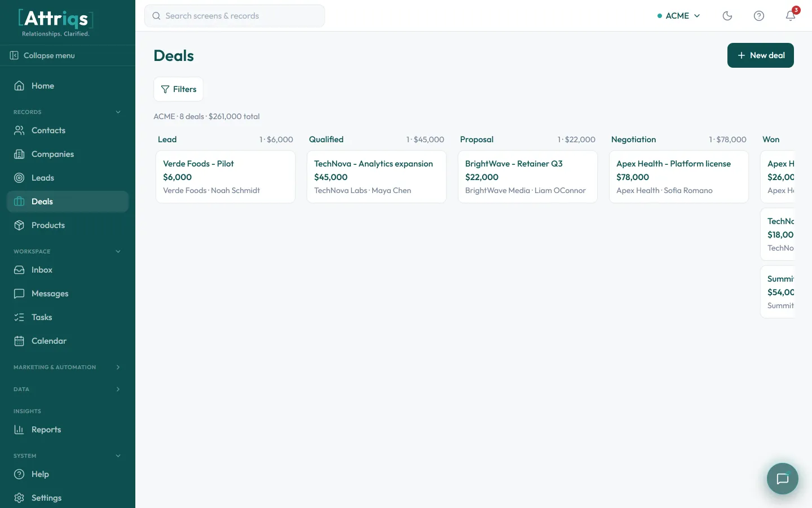Screen dimensions: 812x508
Task: Open the Home icon in sidebar
Action: (x=19, y=86)
